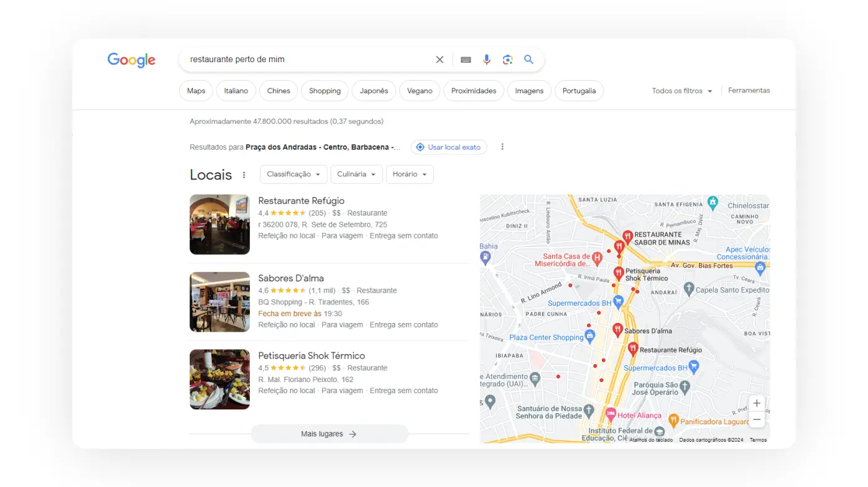Enable the Vegano filter chip
This screenshot has height=487, width=868.
point(419,91)
